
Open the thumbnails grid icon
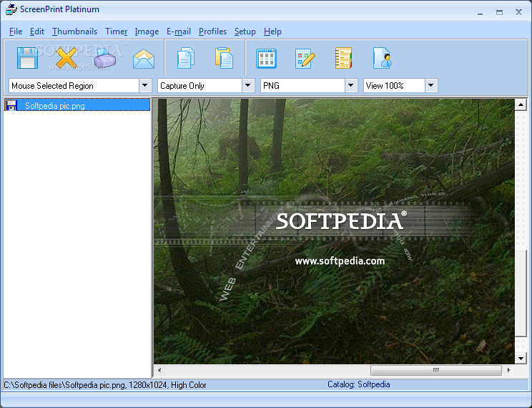coord(266,59)
